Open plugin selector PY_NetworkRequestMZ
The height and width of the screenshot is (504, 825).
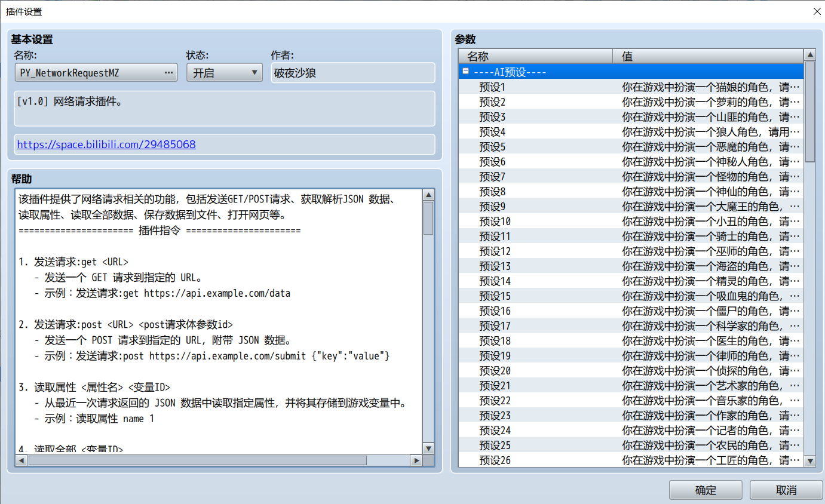point(96,73)
